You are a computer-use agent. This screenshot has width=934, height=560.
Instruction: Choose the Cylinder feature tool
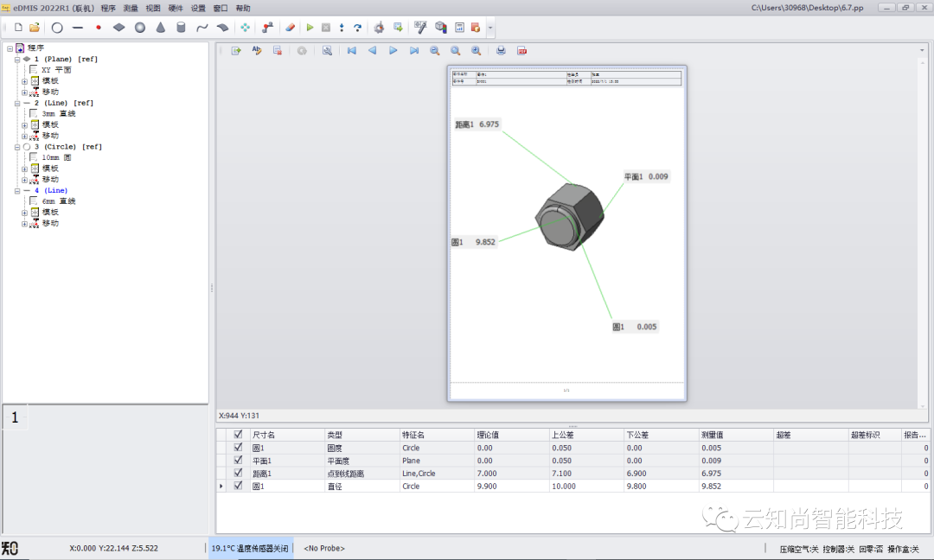pyautogui.click(x=181, y=28)
